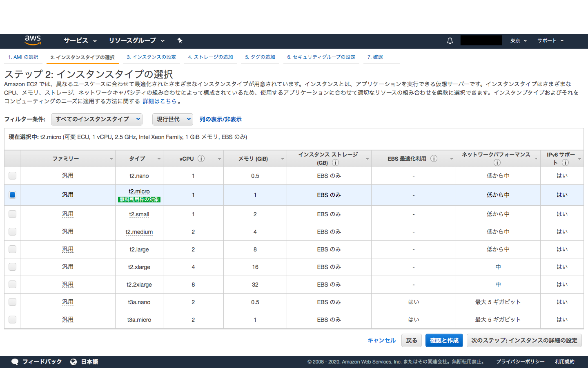Click the t3a.nano type cell

coord(139,302)
